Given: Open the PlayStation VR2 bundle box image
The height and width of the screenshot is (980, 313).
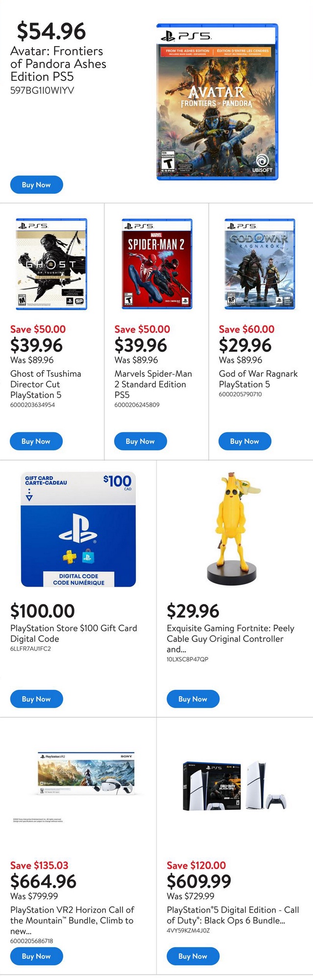Looking at the screenshot, I should [x=86, y=774].
